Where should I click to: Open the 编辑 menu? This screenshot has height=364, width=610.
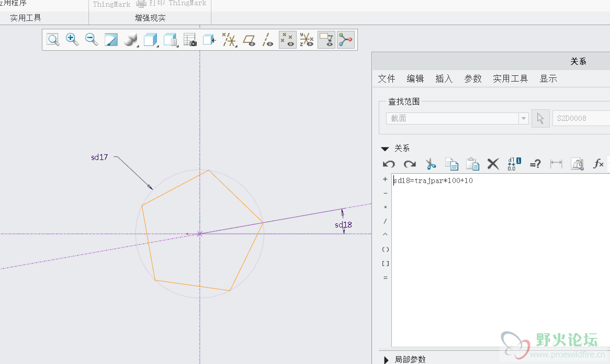[415, 78]
